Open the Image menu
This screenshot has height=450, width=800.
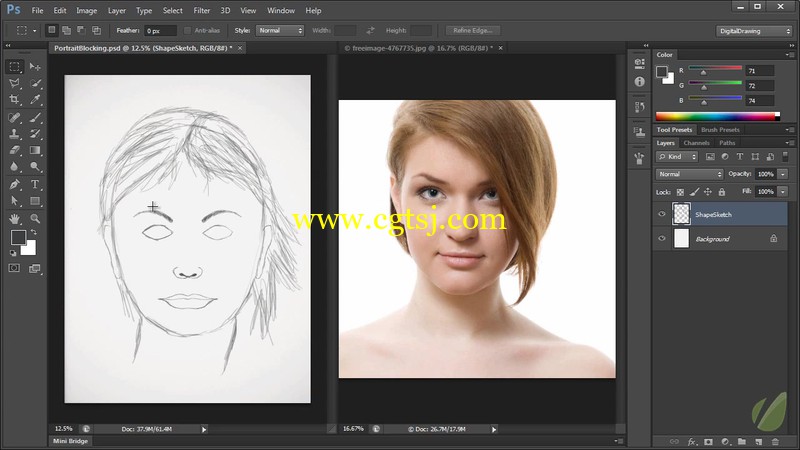tap(86, 10)
